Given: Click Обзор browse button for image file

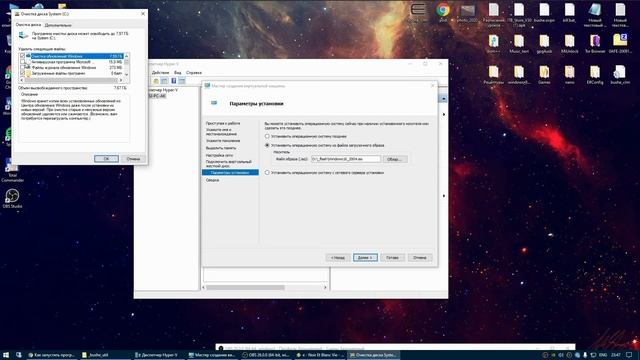Looking at the screenshot, I should tap(394, 159).
